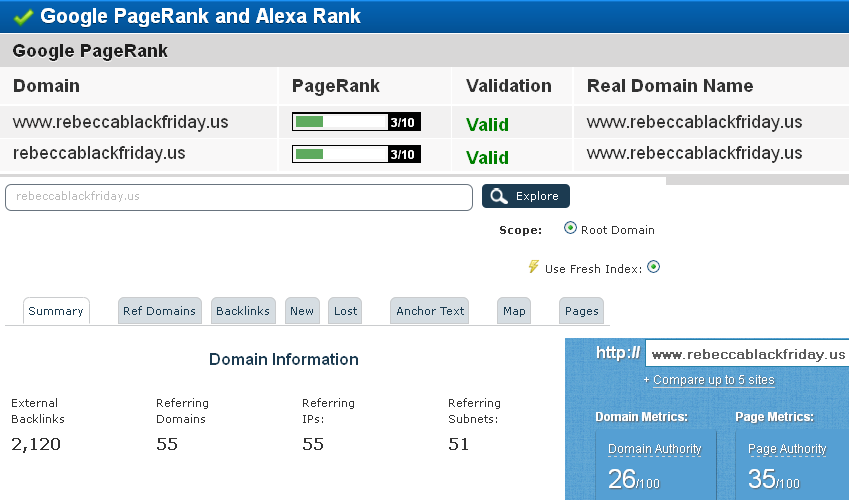Toggle the Use Fresh Index radio button
849x500 pixels.
(x=654, y=267)
